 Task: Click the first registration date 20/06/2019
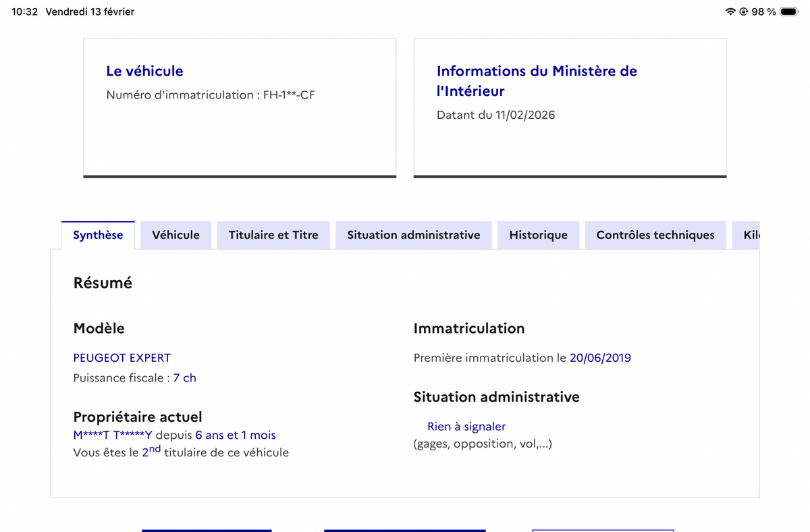point(600,358)
